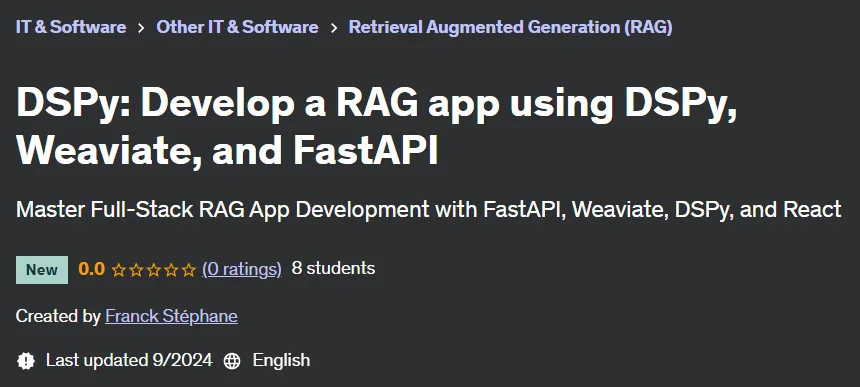860x387 pixels.
Task: View the (0 ratings) link
Action: (x=242, y=269)
